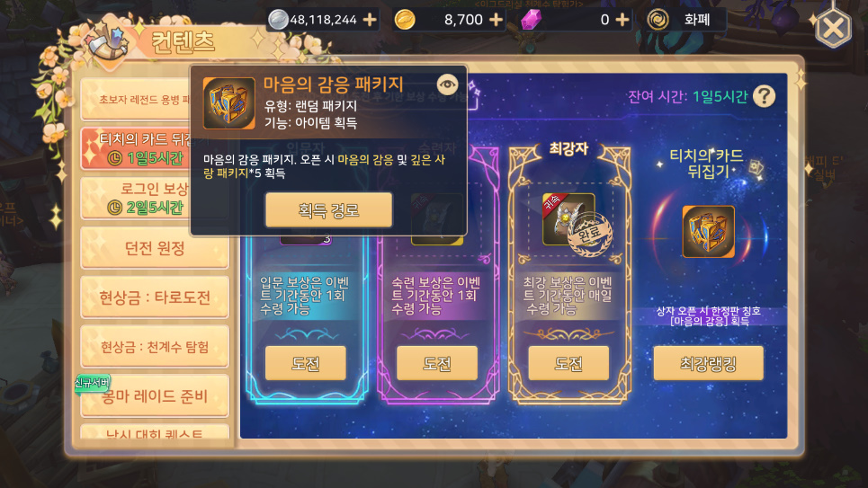The width and height of the screenshot is (868, 488).
Task: Click the 최강자 ring reward icon
Action: coord(568,219)
